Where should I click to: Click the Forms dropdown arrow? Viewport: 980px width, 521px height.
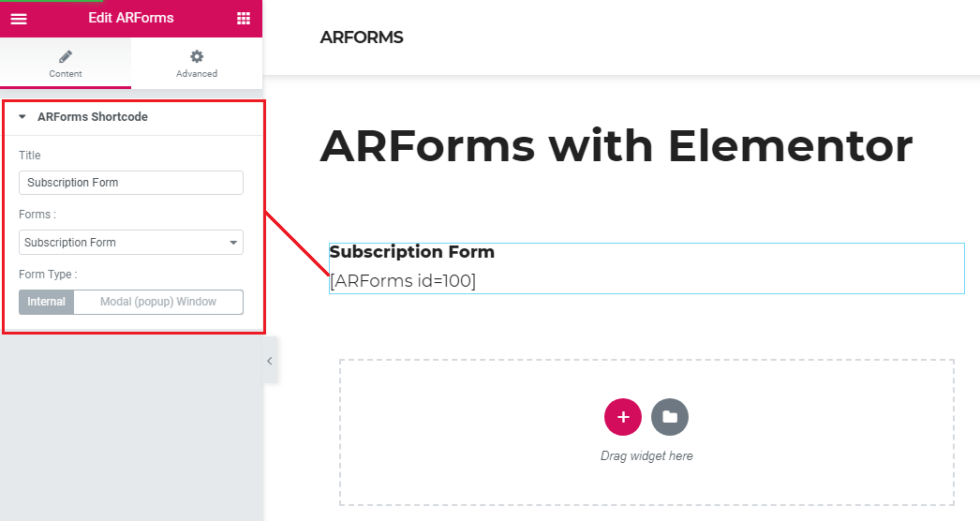tap(233, 243)
